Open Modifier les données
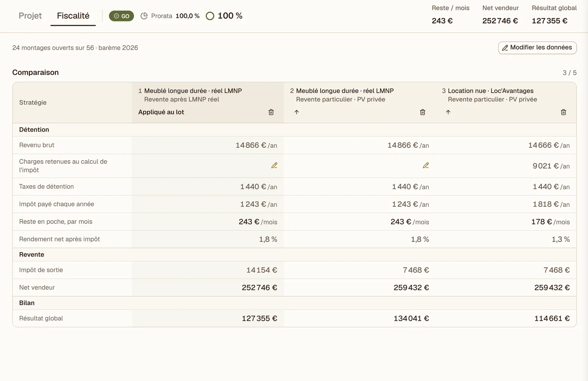This screenshot has height=381, width=588. pyautogui.click(x=537, y=47)
